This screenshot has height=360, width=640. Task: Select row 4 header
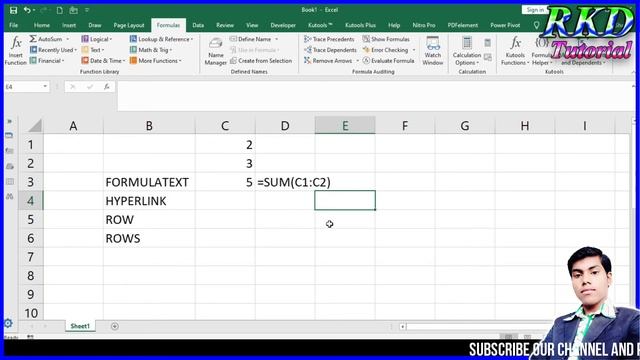pyautogui.click(x=31, y=200)
